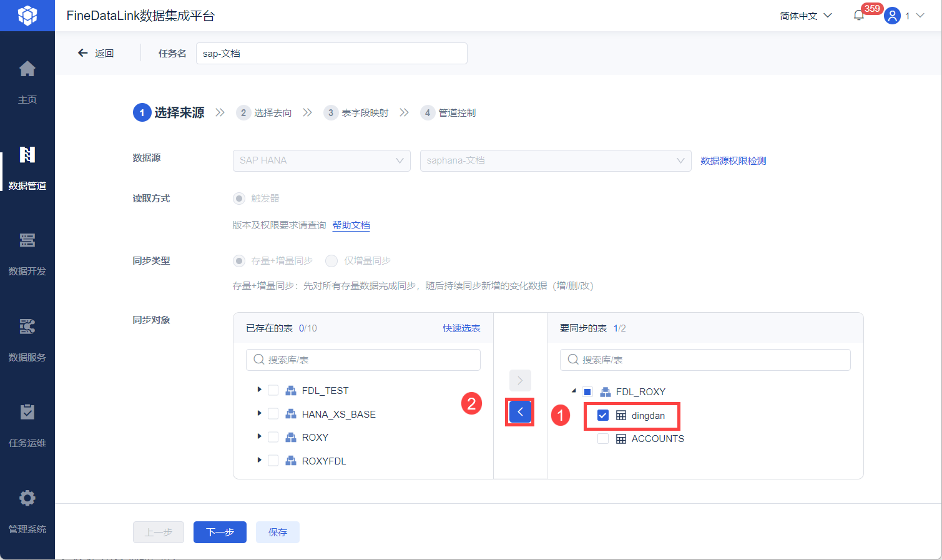942x560 pixels.
Task: Select the HANA_XS_BASE schema label
Action: (339, 414)
